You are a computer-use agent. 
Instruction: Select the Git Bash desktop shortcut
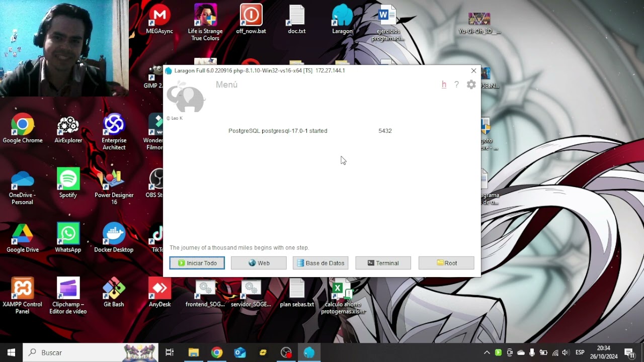point(114,293)
